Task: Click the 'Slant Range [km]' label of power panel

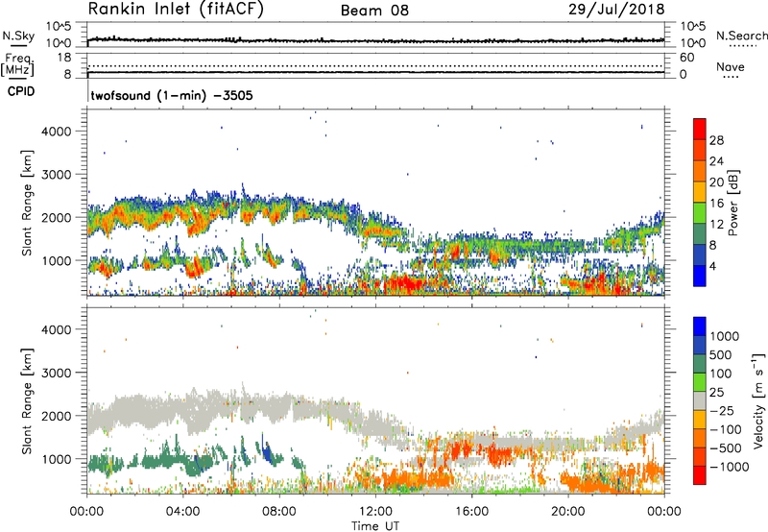Action: click(x=27, y=203)
